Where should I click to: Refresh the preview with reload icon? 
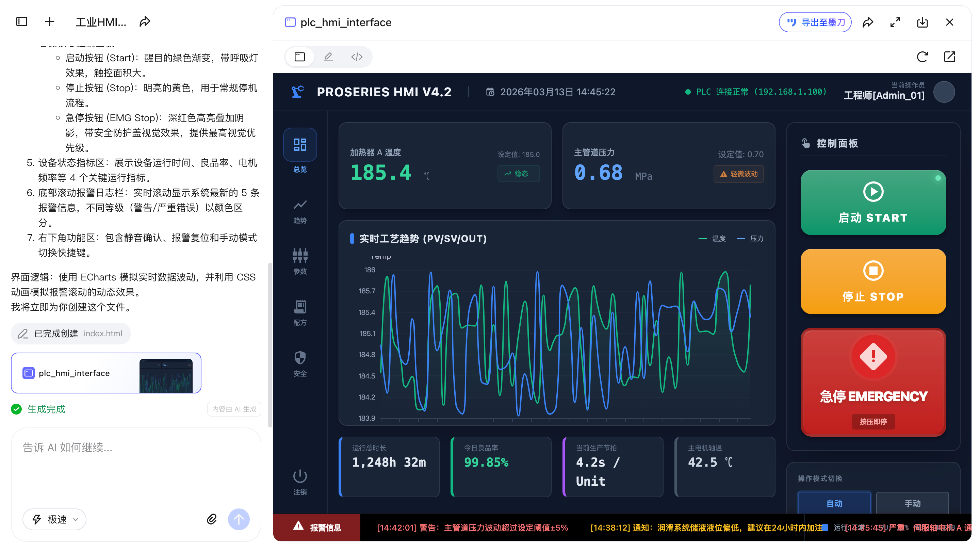coord(922,57)
